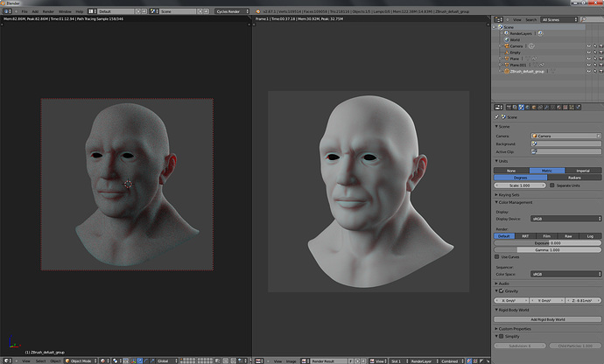Toggle the Gravity checkbox
Image resolution: width=604 pixels, height=364 pixels.
point(502,290)
